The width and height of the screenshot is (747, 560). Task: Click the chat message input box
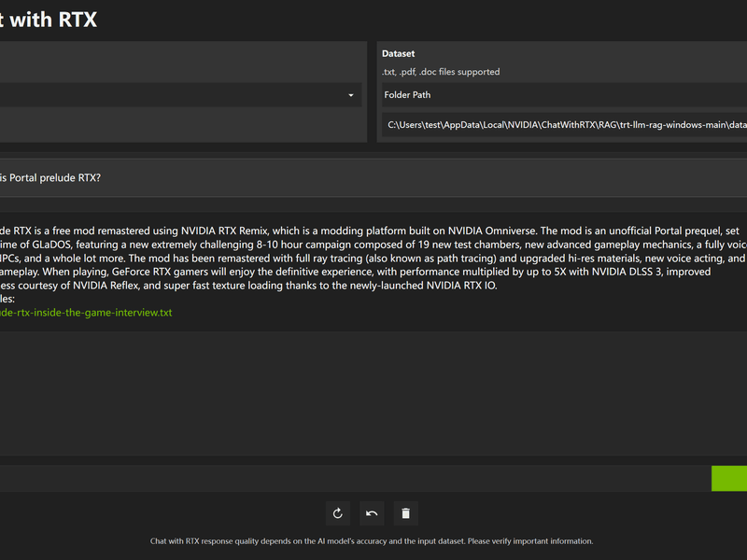(355, 478)
